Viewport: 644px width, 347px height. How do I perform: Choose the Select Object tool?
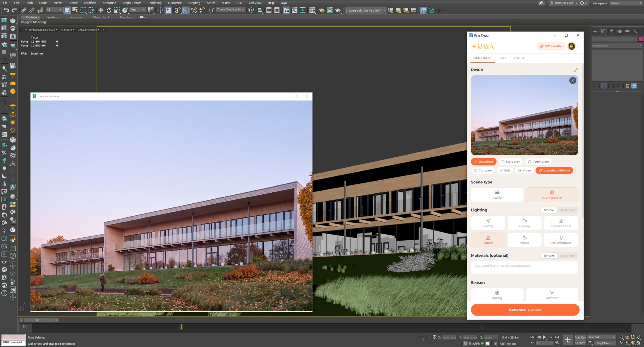point(67,10)
